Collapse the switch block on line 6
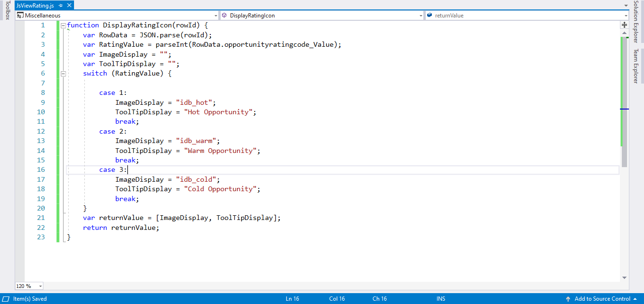 63,74
